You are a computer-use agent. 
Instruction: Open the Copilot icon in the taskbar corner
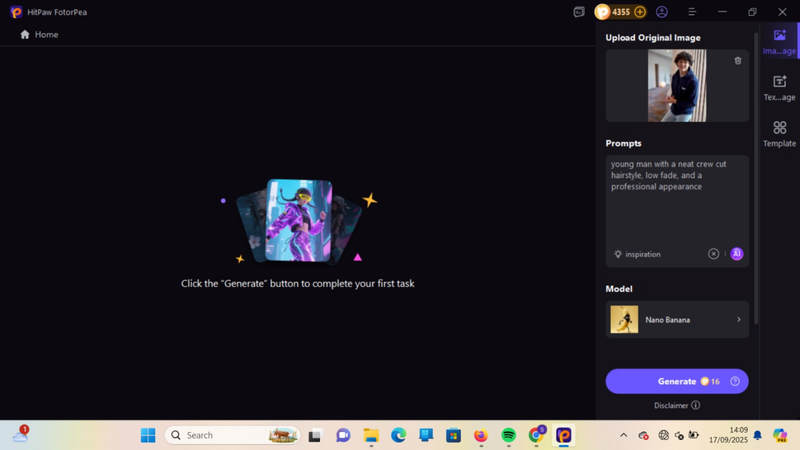click(x=780, y=435)
